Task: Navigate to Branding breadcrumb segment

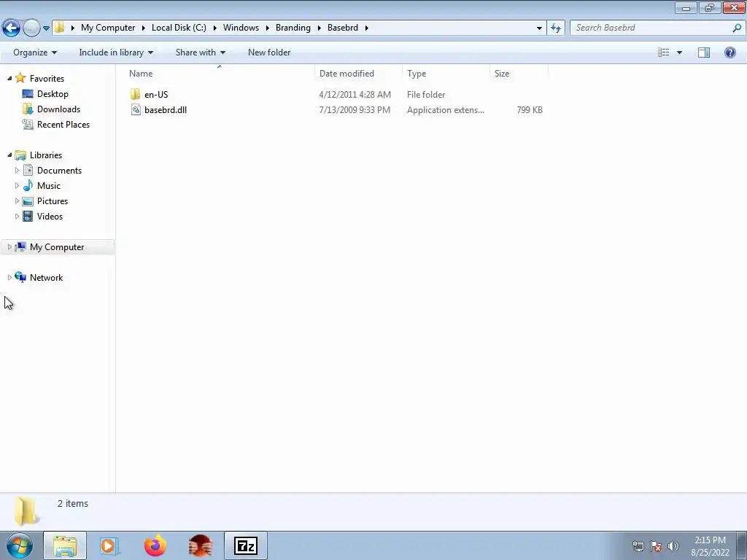Action: (x=293, y=28)
